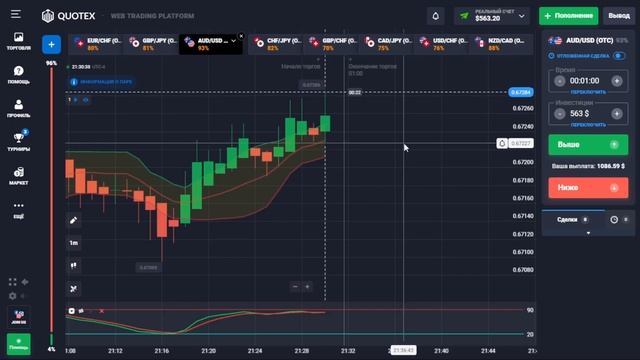The width and height of the screenshot is (640, 360).
Task: Click the AUD/USD (OTC) panel header
Action: click(x=588, y=40)
